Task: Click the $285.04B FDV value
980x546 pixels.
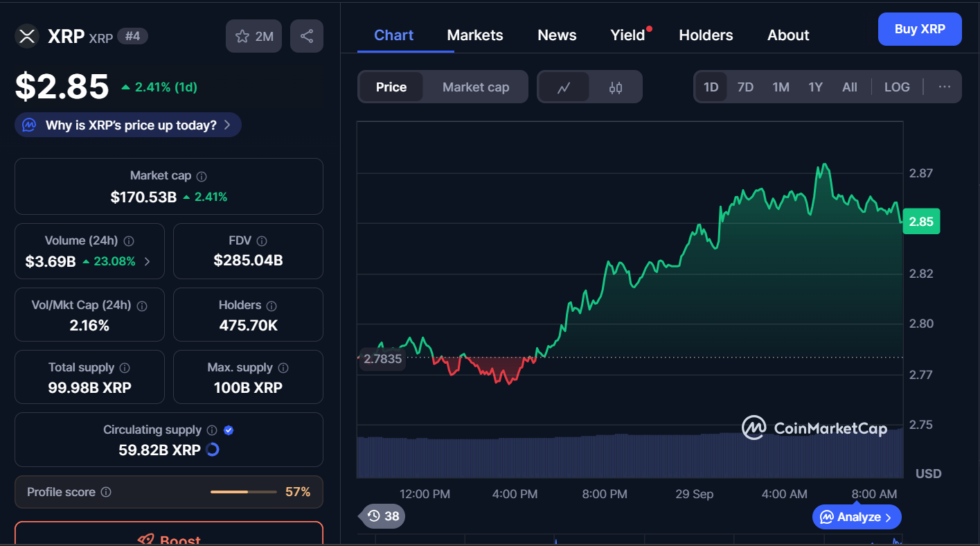Action: click(x=248, y=261)
